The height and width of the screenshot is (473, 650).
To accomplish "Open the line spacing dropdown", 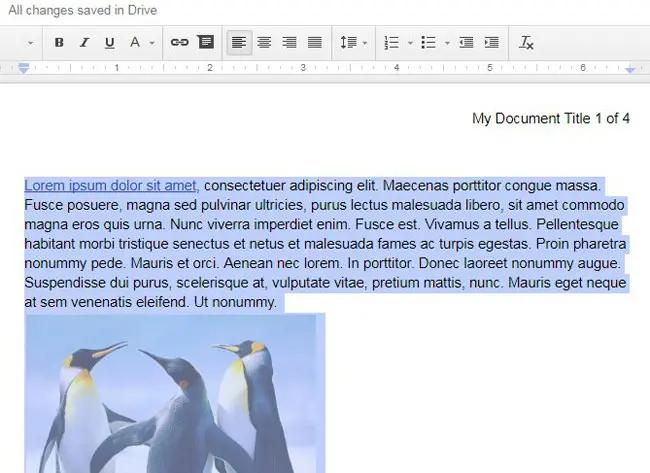I will pyautogui.click(x=353, y=43).
